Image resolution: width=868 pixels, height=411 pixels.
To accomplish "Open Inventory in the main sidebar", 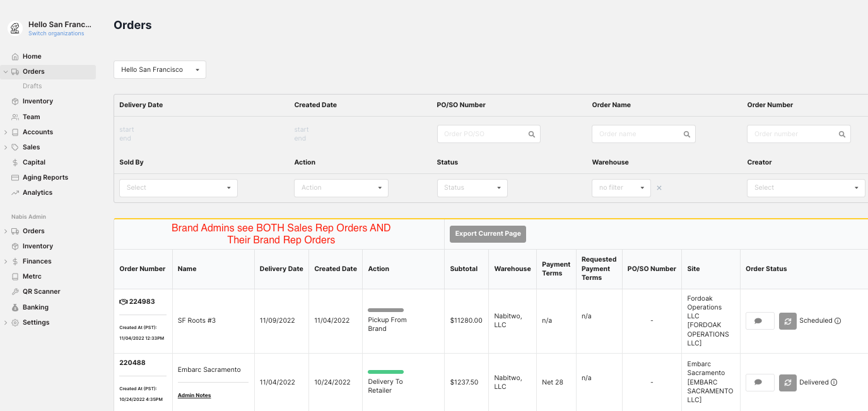I will pos(38,101).
